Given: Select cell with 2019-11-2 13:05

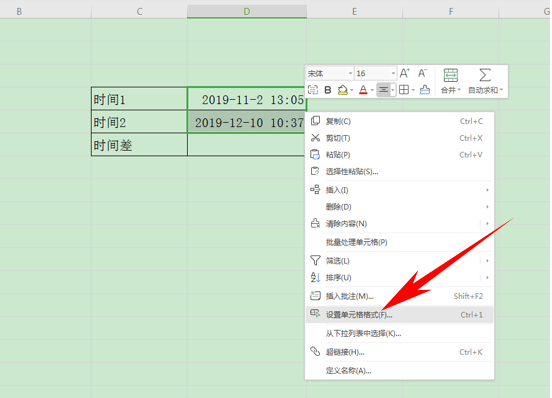Looking at the screenshot, I should click(247, 99).
